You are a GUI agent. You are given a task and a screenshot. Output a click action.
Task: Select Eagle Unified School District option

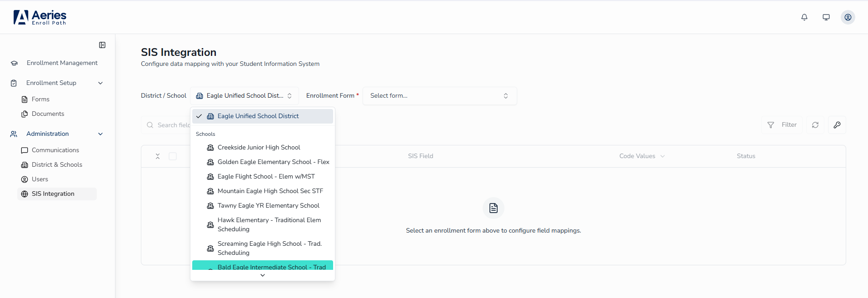coord(263,116)
